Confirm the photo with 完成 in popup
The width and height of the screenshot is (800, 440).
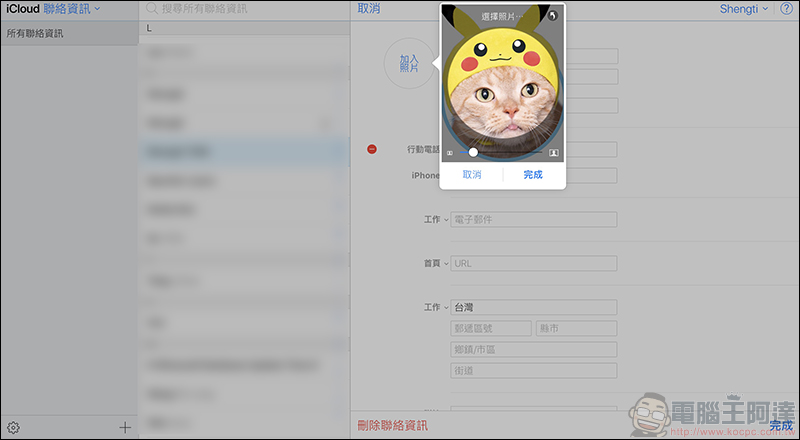tap(533, 175)
